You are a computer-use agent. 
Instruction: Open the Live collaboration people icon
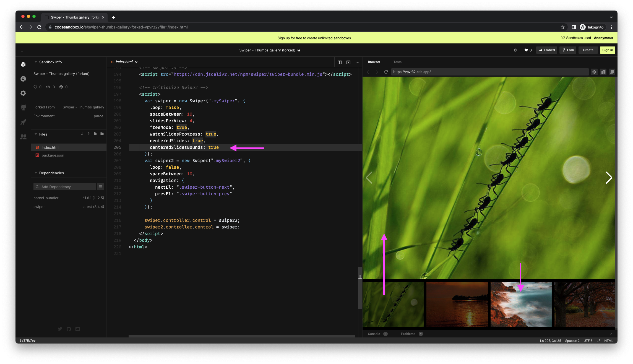pyautogui.click(x=23, y=137)
